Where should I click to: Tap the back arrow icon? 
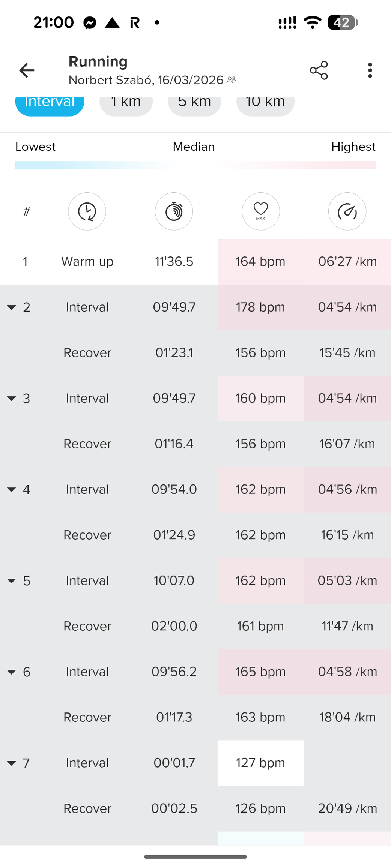tap(27, 70)
